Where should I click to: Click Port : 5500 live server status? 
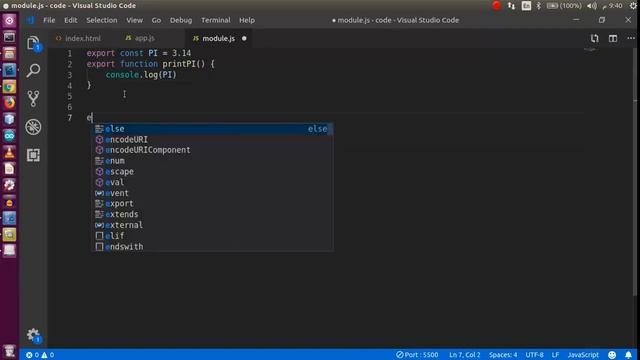click(x=417, y=355)
